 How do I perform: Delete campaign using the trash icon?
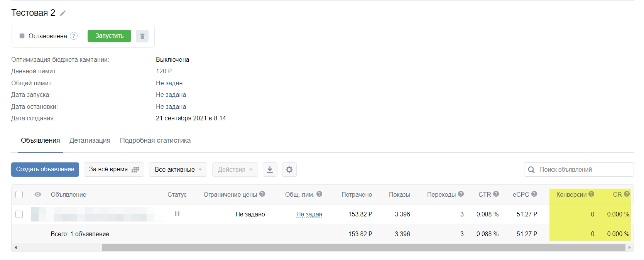tap(142, 36)
